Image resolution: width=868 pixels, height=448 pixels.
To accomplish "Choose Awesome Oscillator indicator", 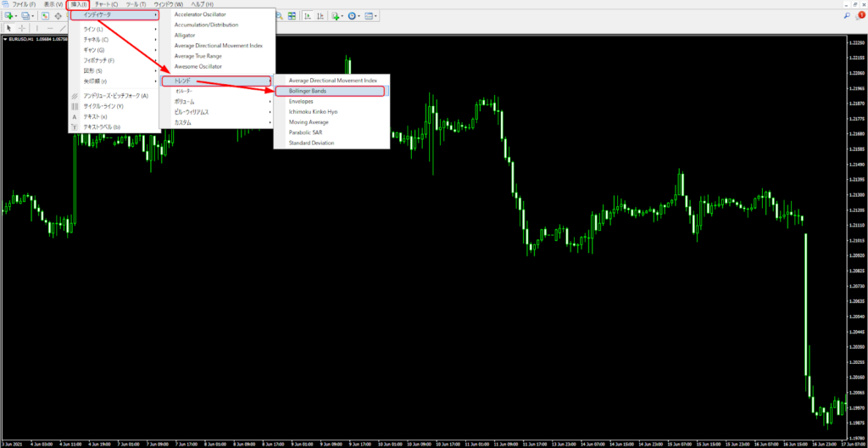I will 198,66.
